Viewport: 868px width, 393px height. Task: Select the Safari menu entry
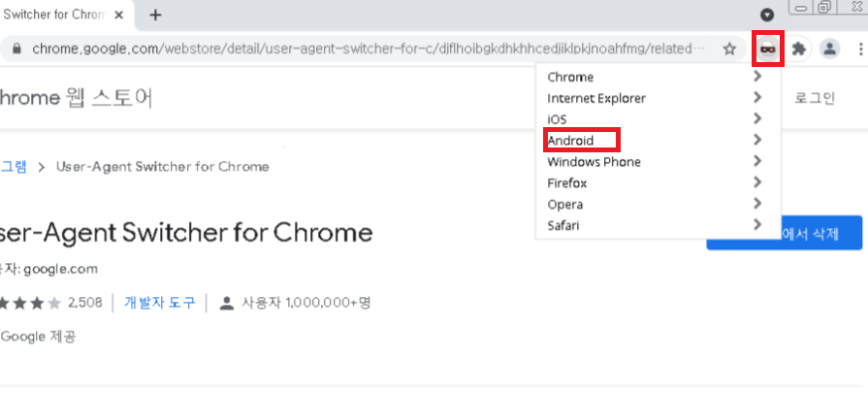pyautogui.click(x=658, y=225)
